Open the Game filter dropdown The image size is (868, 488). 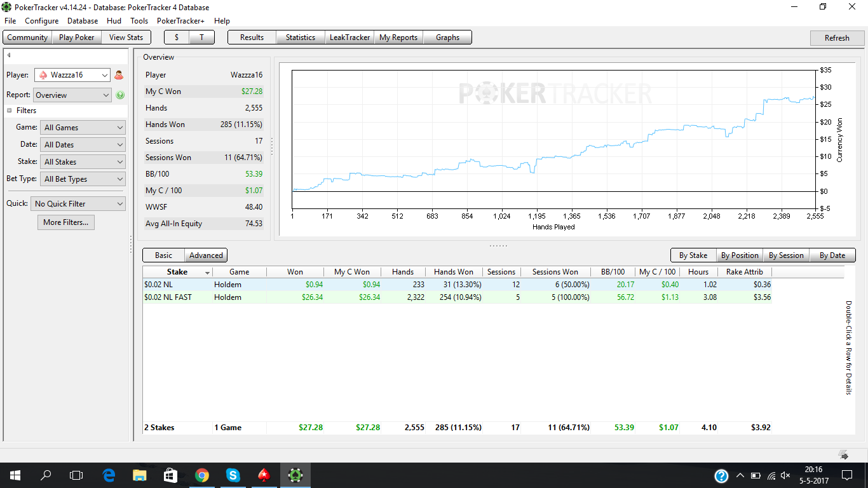(83, 128)
